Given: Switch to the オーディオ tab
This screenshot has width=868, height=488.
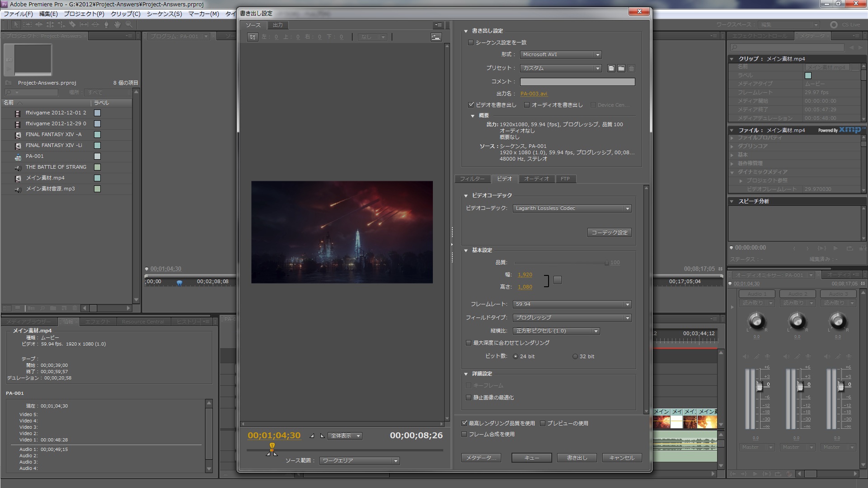Looking at the screenshot, I should (x=536, y=179).
